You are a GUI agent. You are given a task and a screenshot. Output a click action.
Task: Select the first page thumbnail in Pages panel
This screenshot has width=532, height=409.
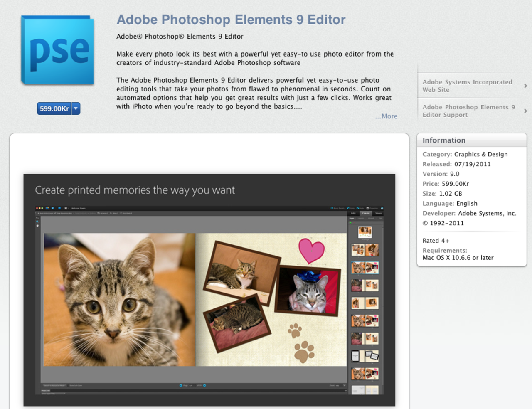tap(365, 232)
